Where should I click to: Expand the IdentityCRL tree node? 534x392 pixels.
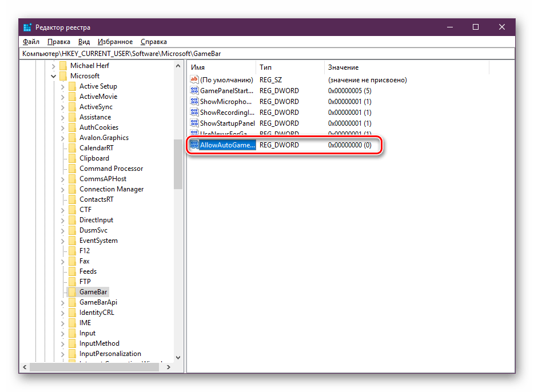(63, 313)
